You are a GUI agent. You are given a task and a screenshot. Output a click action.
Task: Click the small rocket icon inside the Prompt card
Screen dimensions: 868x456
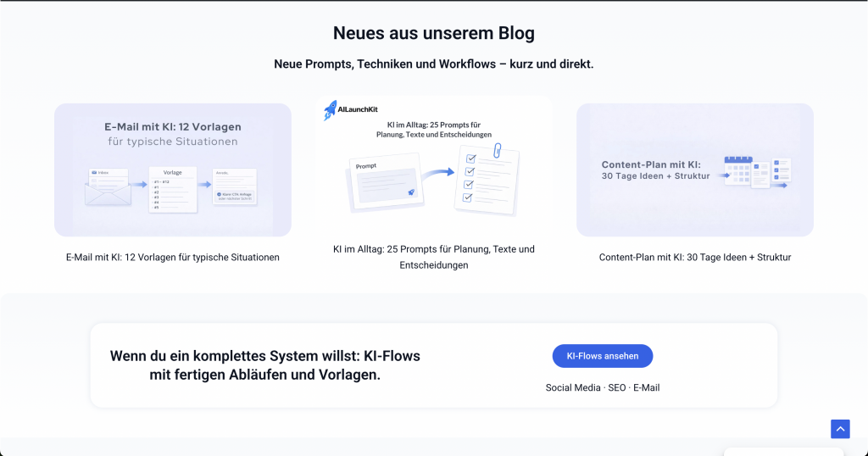[x=410, y=192]
